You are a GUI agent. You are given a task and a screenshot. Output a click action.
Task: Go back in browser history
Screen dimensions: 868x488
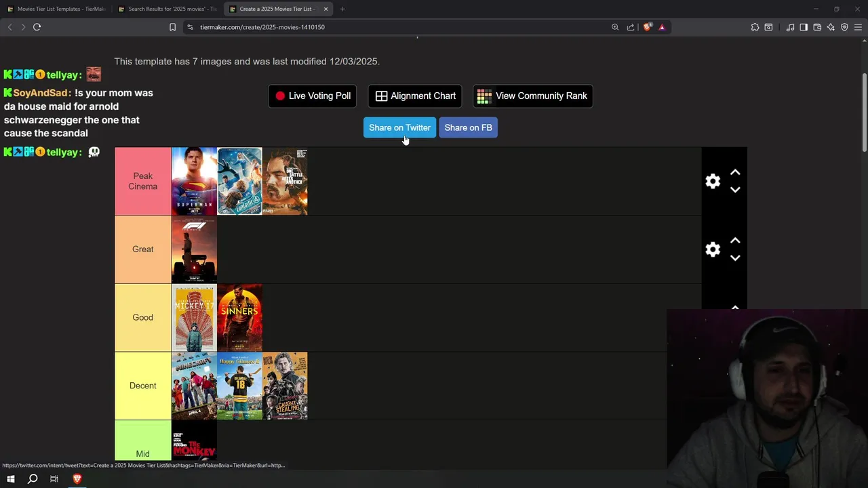pyautogui.click(x=9, y=27)
